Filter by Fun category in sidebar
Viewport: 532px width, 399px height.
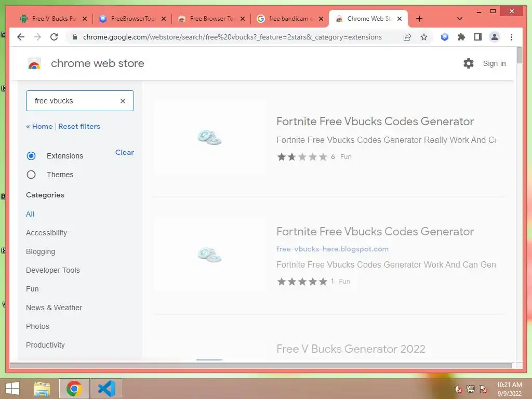tap(32, 289)
